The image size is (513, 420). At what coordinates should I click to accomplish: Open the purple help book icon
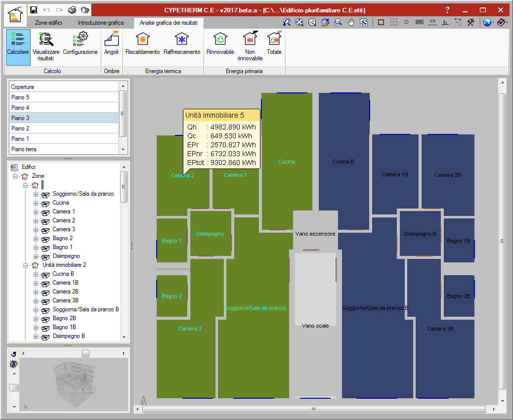coord(501,22)
